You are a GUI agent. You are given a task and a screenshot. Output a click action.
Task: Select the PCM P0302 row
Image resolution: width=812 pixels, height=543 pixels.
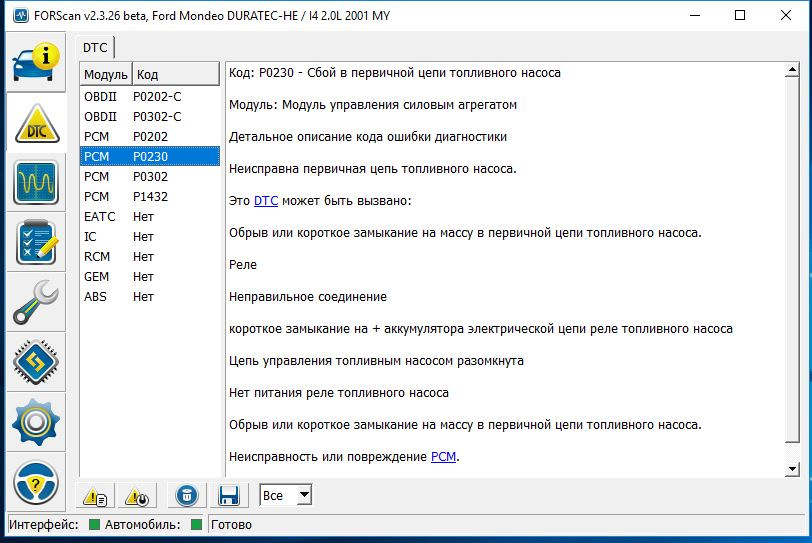point(150,177)
